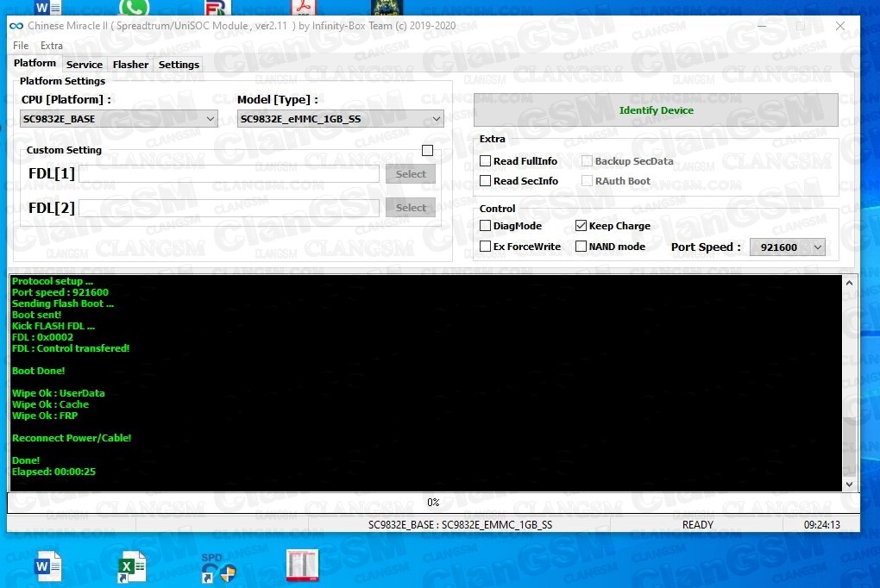880x588 pixels.
Task: Expand the CPU [Platform] dropdown
Action: coord(118,119)
